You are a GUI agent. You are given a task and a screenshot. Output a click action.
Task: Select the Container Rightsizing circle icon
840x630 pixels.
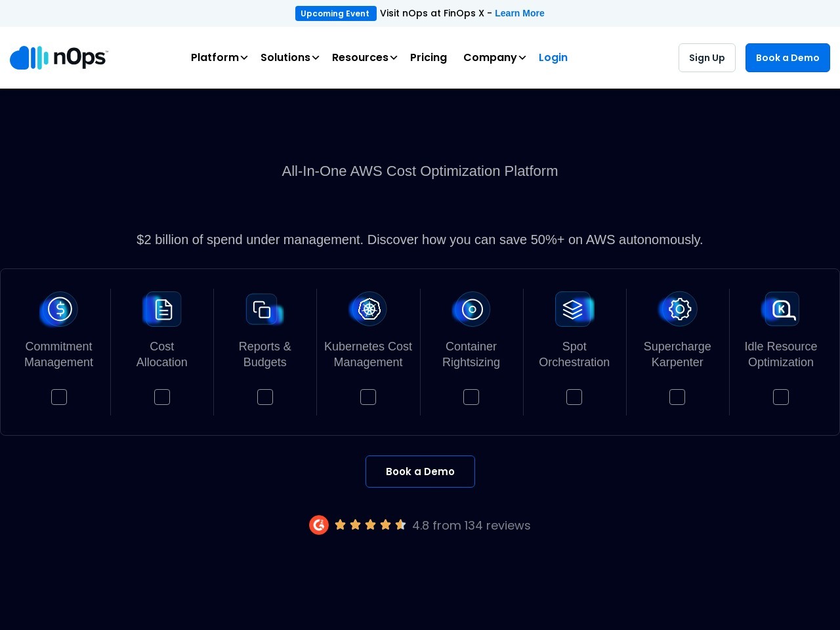pos(471,309)
